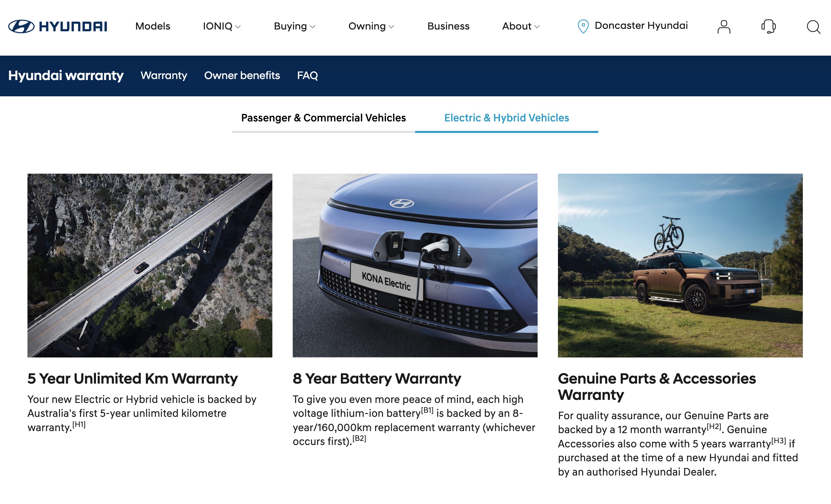Go to the Warranty sub-navigation item
This screenshot has width=831, height=504.
164,75
